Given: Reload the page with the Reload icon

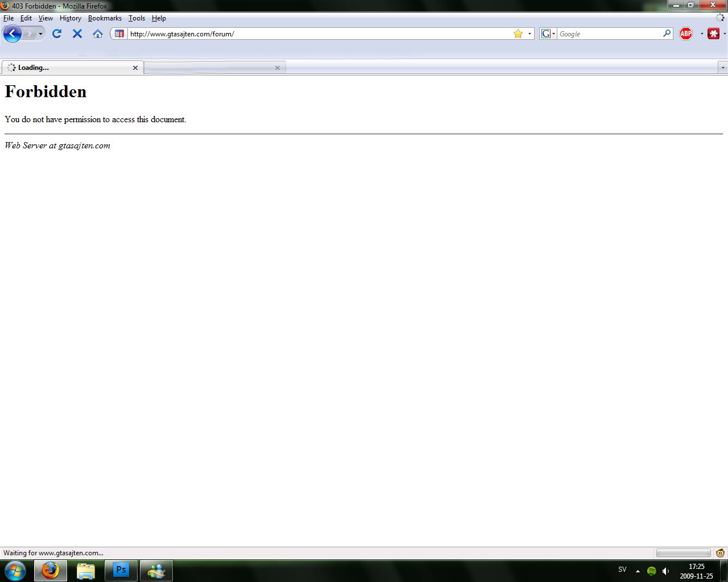Looking at the screenshot, I should [57, 34].
